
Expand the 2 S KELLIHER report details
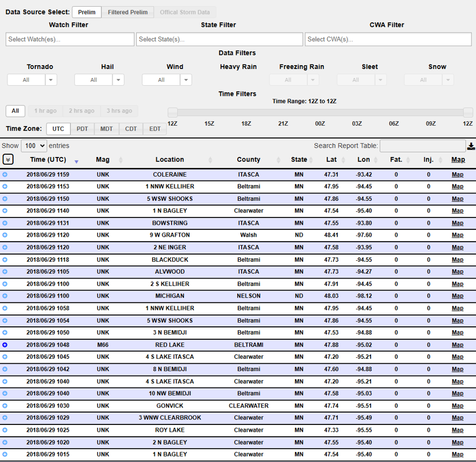[x=5, y=284]
